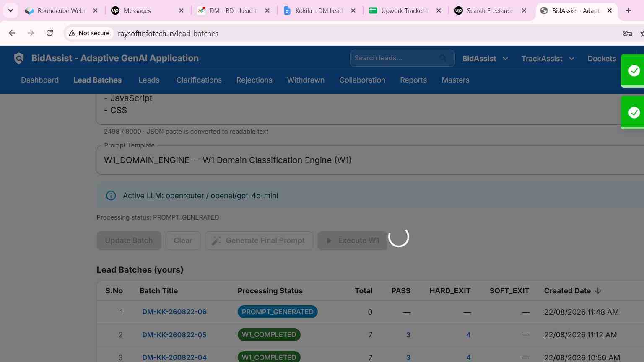
Task: Click the search magnifier icon
Action: point(443,58)
